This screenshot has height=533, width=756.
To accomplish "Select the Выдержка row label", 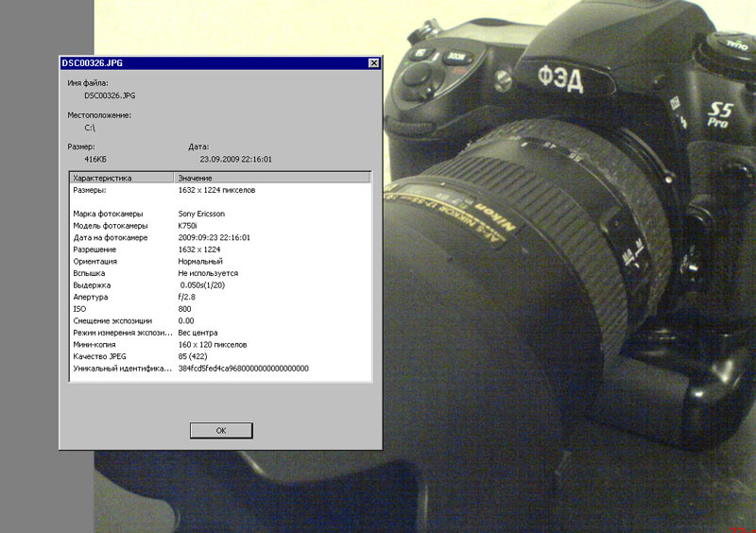I will (x=92, y=285).
